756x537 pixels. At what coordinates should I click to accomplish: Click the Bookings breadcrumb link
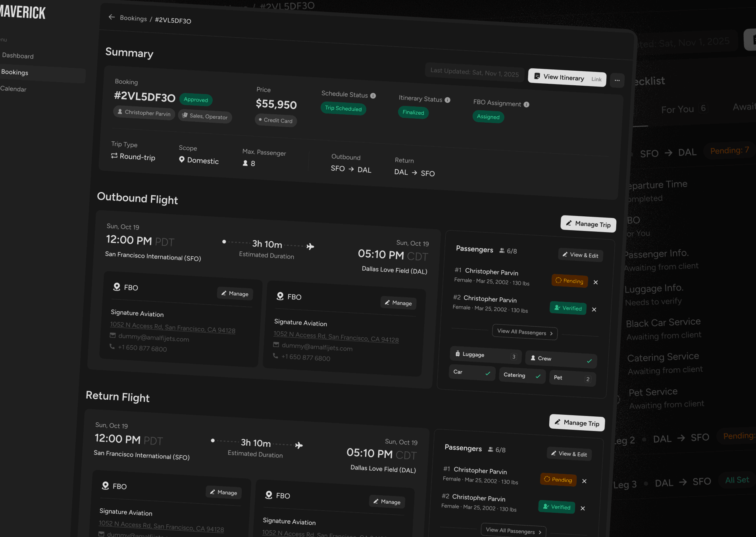[133, 18]
